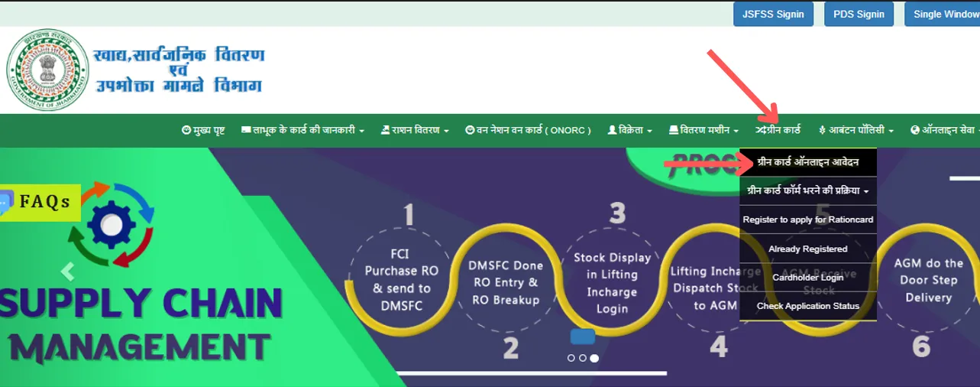
Task: Click Stock Display in Lifting Incharge step
Action: click(612, 283)
